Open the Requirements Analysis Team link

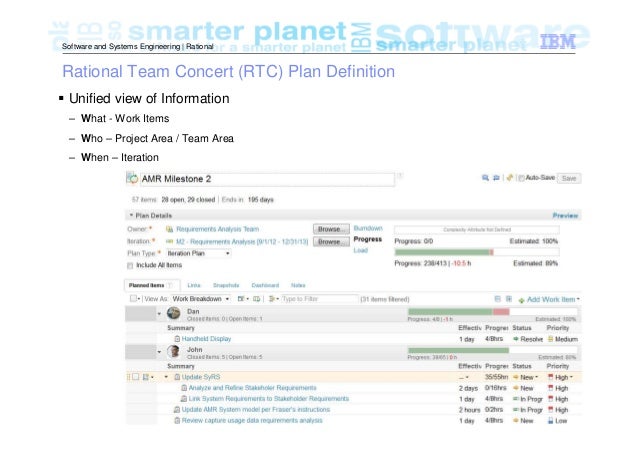coord(217,229)
